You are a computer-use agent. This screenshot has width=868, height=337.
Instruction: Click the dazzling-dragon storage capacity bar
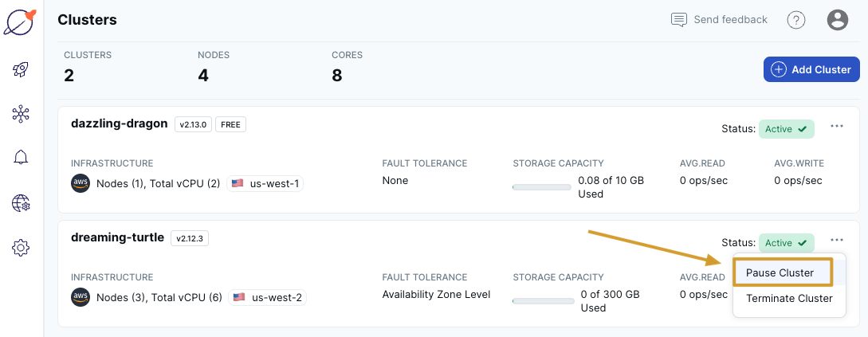click(543, 187)
